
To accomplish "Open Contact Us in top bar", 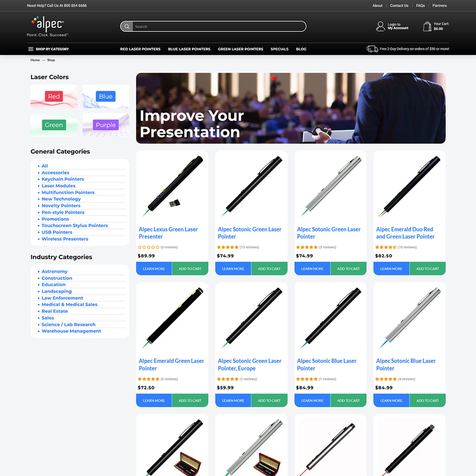I will [399, 6].
